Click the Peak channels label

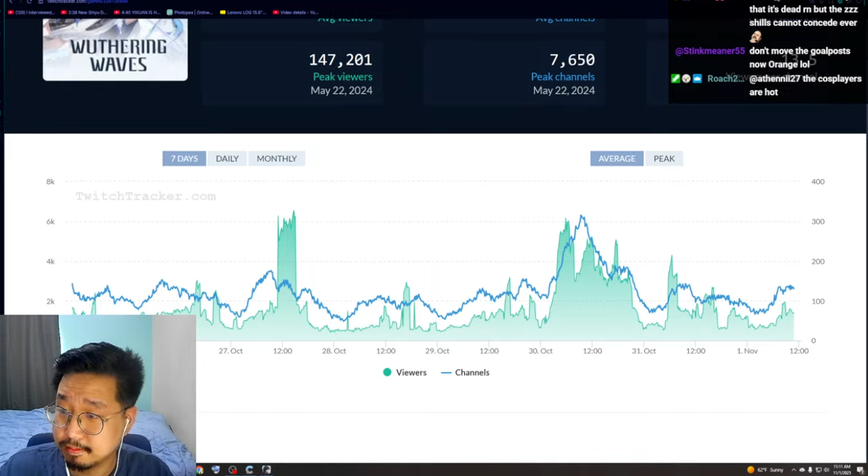tap(563, 77)
